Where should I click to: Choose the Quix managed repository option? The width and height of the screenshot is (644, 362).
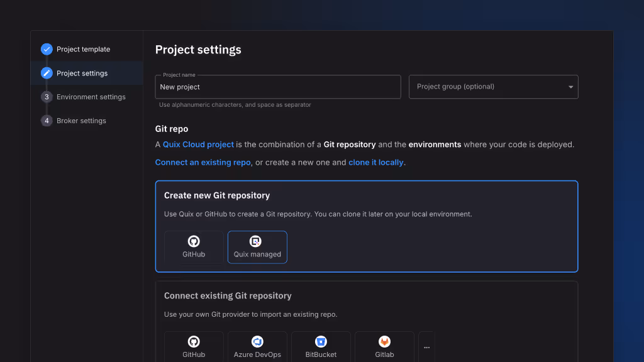coord(257,247)
